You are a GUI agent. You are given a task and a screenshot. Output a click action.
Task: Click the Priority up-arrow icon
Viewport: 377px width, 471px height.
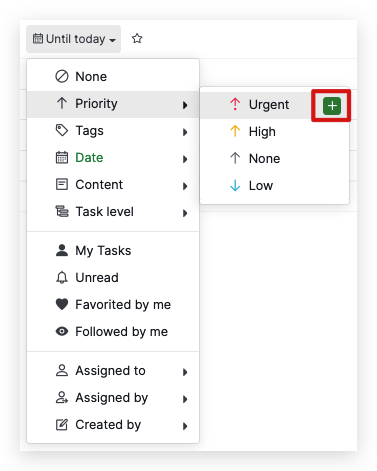pos(62,103)
